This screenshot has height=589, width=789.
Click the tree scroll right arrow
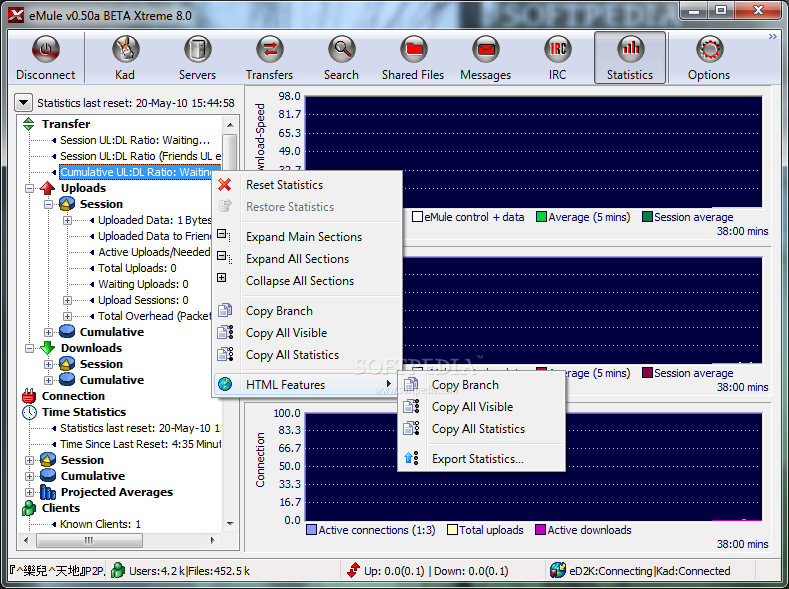[x=212, y=540]
